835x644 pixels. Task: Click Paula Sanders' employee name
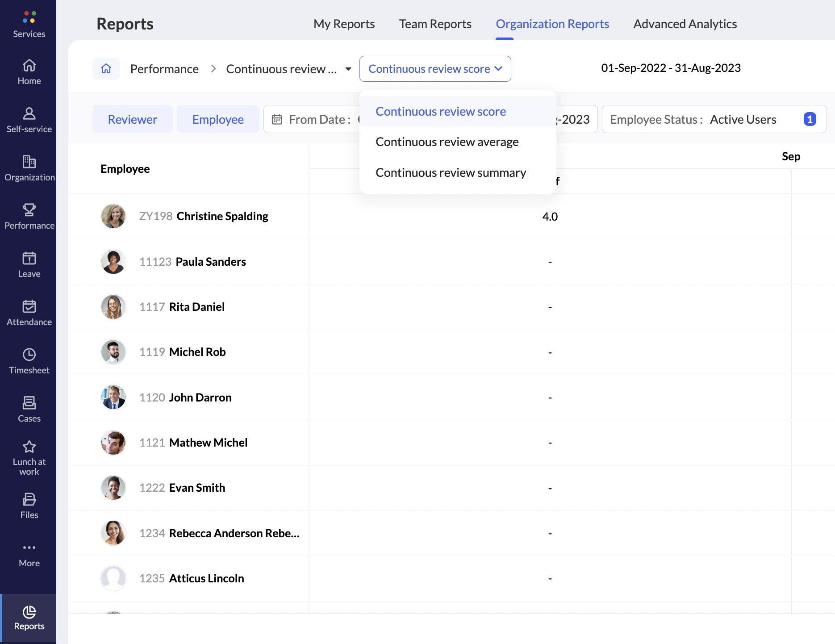click(211, 262)
